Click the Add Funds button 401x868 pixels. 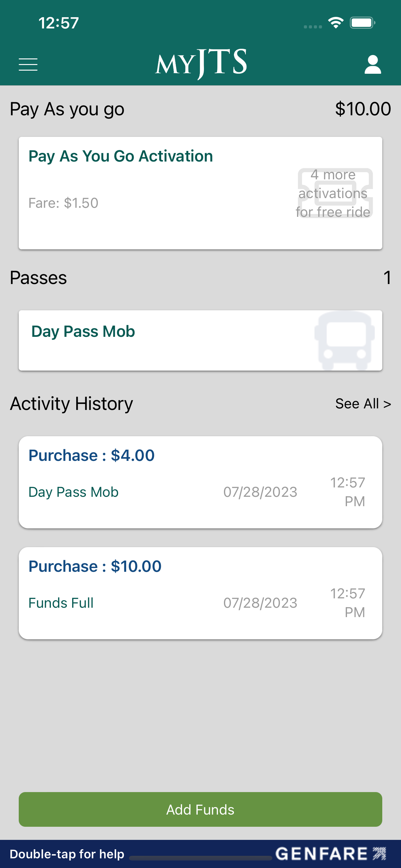(x=200, y=809)
